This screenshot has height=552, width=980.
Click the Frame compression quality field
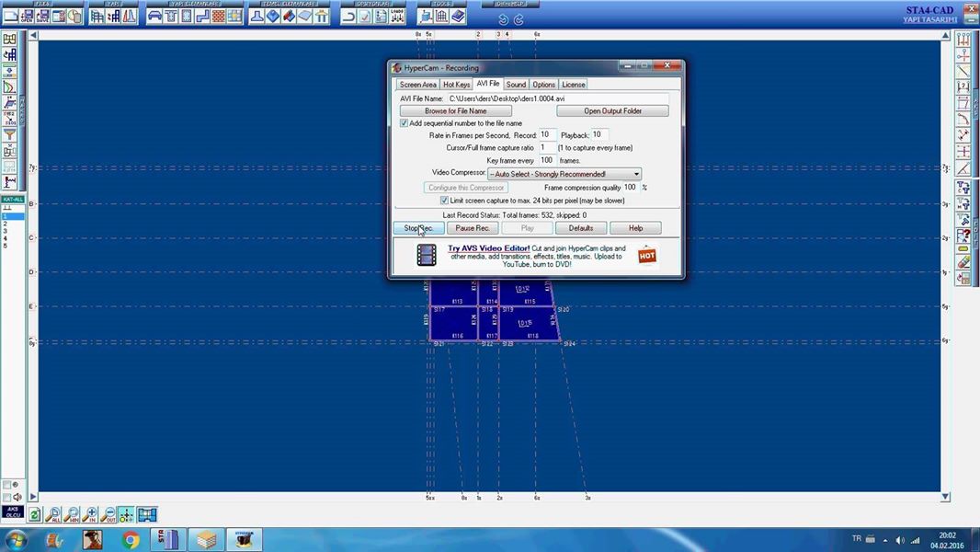point(631,188)
